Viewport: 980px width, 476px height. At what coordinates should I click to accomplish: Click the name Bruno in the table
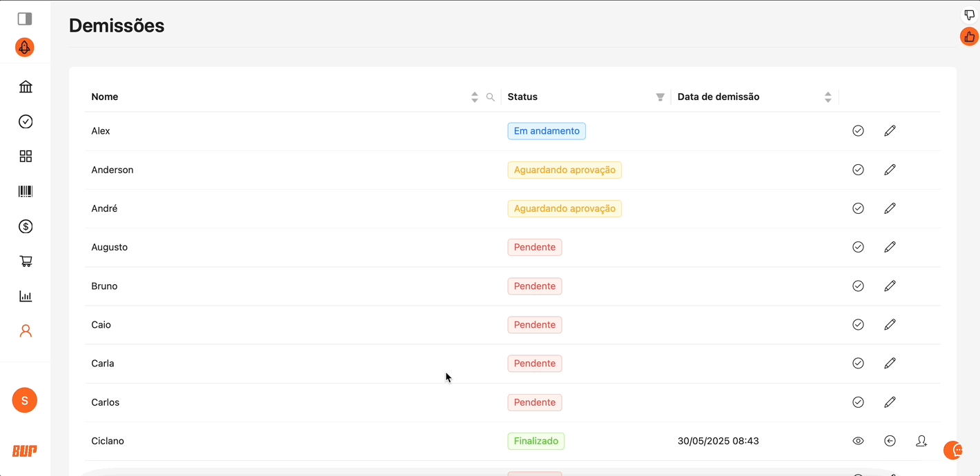pos(104,286)
